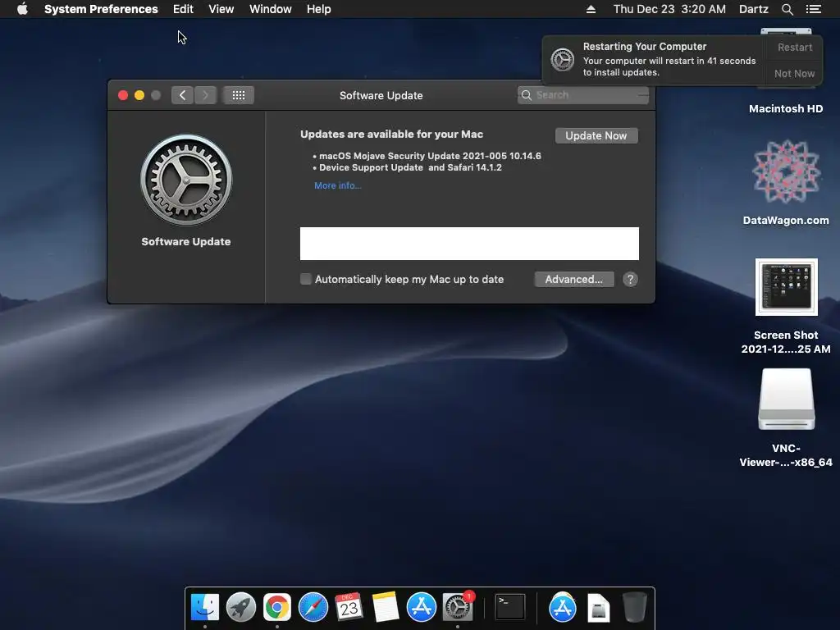The width and height of the screenshot is (840, 630).
Task: Focus the Search field in Software Update
Action: pos(583,95)
